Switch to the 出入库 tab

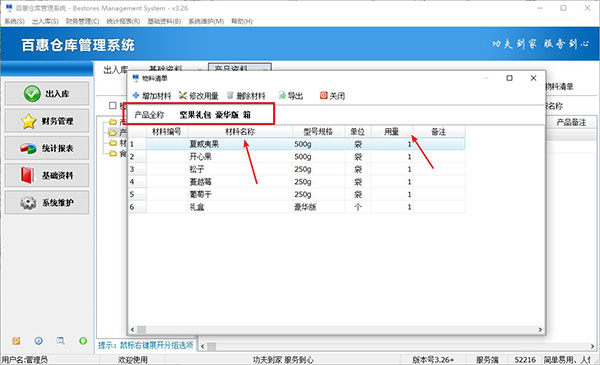click(116, 69)
